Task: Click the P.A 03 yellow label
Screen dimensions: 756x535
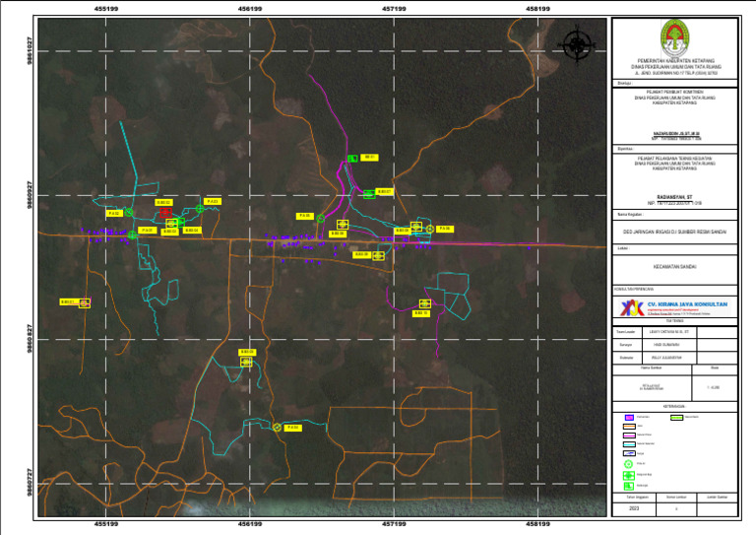Action: coord(212,201)
